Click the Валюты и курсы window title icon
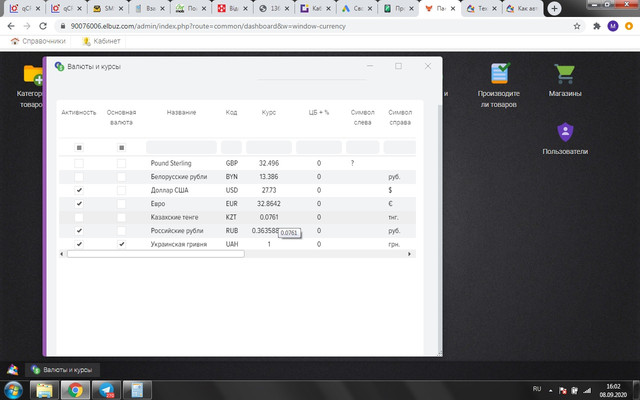 tap(60, 67)
